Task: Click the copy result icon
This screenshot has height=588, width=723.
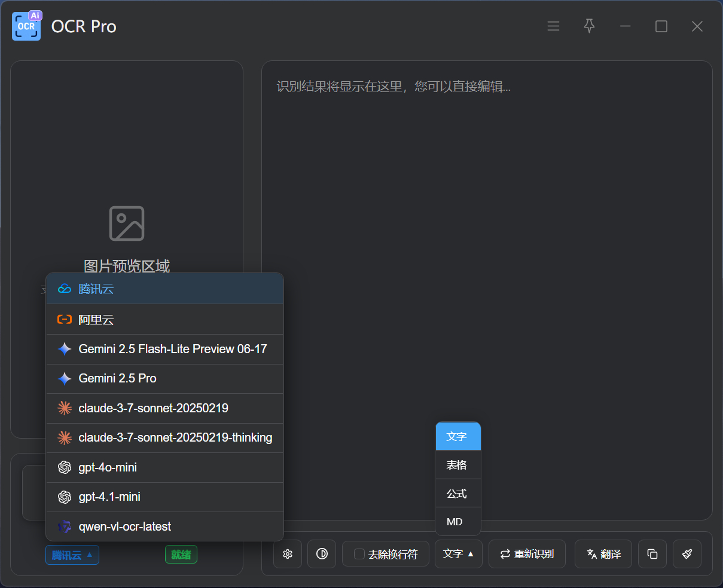Action: 652,554
